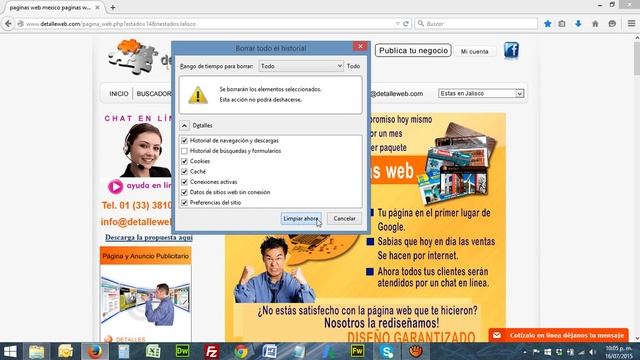Switch to Firefox in the taskbar

pyautogui.click(x=95, y=351)
